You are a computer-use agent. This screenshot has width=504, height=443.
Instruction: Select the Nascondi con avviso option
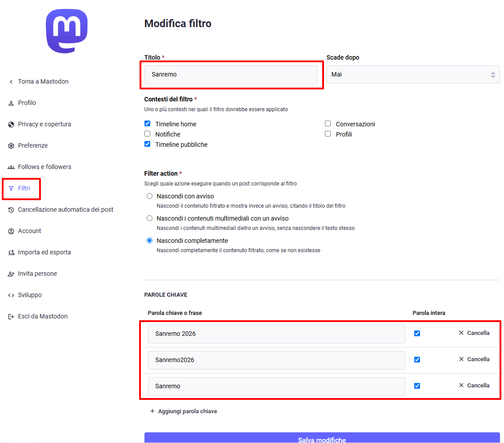click(x=149, y=196)
